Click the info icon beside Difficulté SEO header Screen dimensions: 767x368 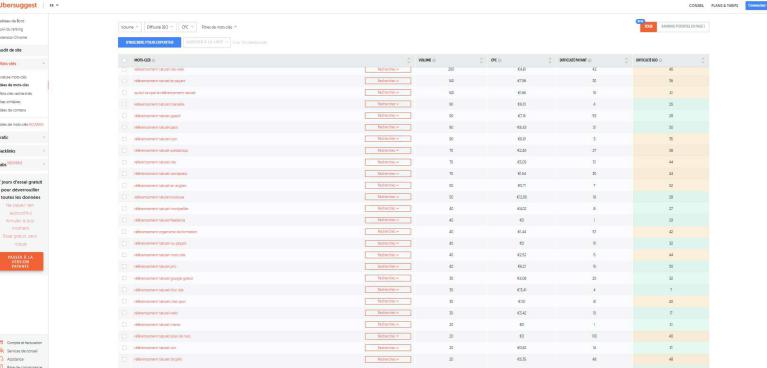(660, 60)
